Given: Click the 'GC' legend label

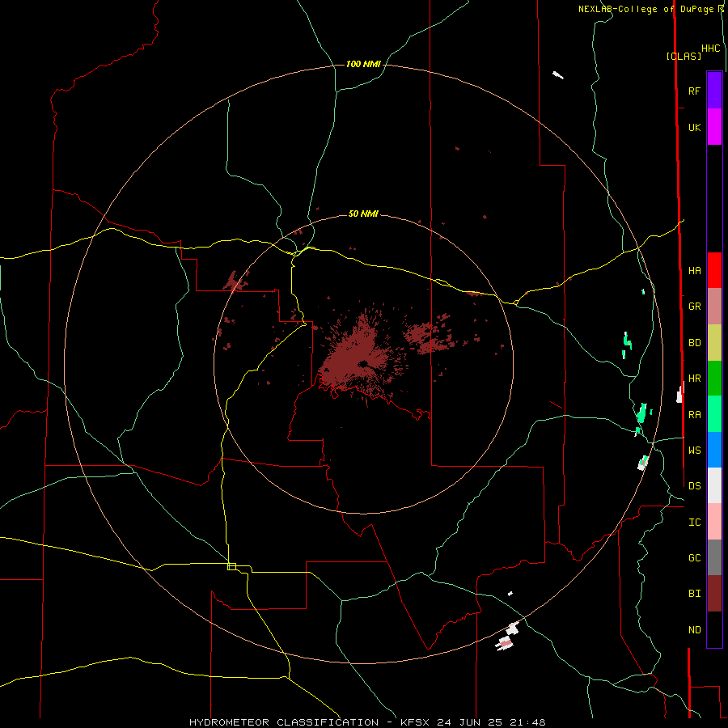Looking at the screenshot, I should [x=695, y=558].
